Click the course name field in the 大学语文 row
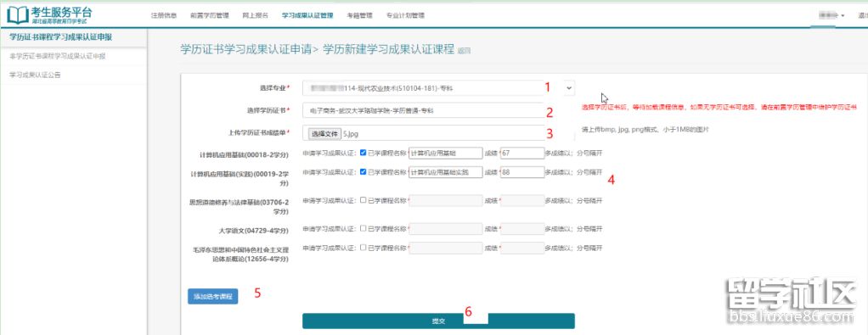Image resolution: width=868 pixels, height=335 pixels. [446, 228]
